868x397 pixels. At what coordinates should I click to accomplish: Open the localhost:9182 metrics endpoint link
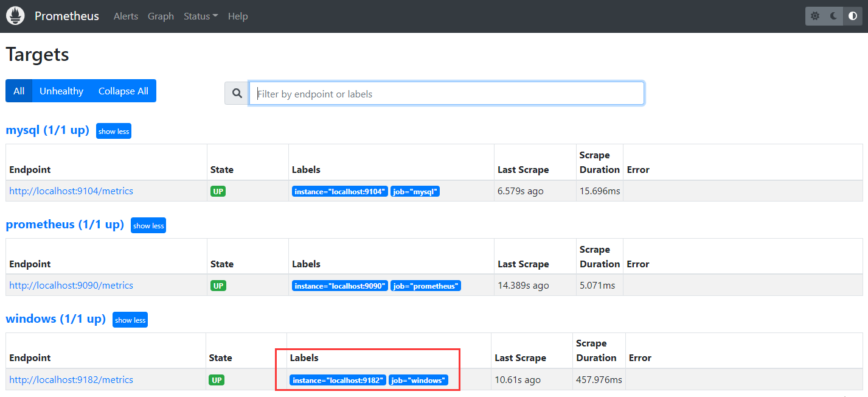coord(71,380)
